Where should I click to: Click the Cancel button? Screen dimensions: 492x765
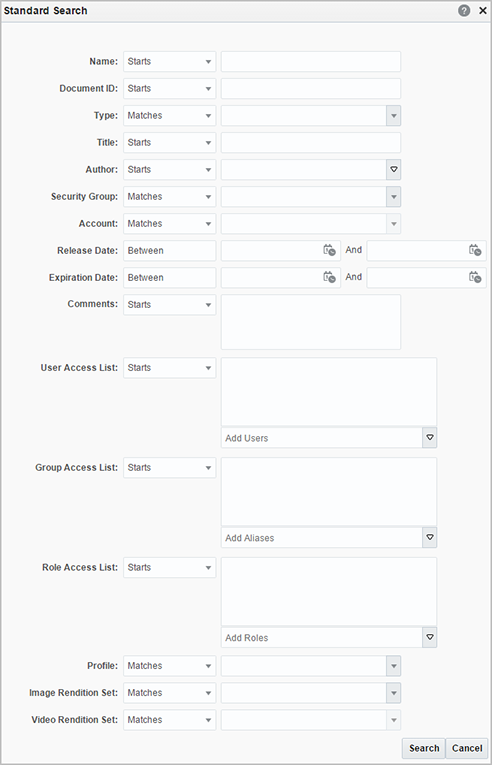[467, 748]
